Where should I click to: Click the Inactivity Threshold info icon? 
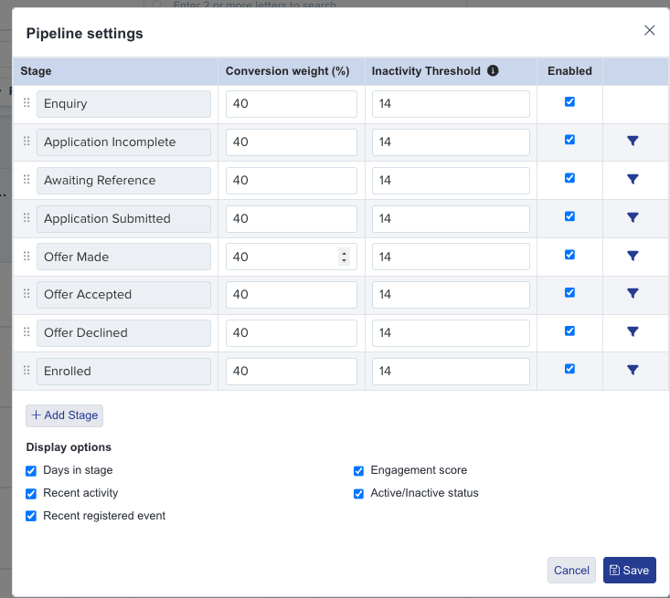(493, 71)
